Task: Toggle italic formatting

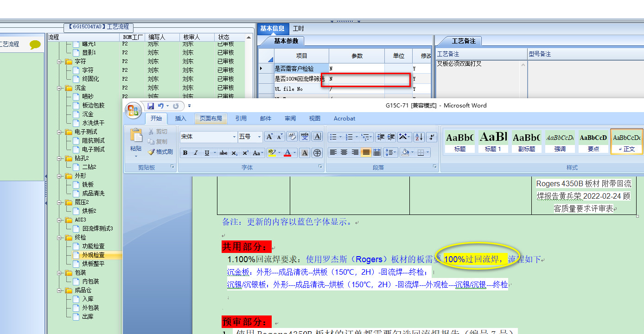Action: point(196,153)
